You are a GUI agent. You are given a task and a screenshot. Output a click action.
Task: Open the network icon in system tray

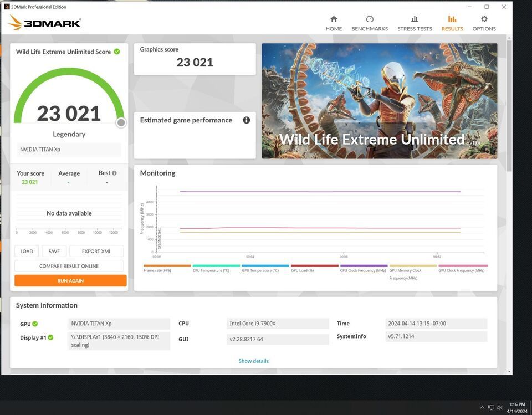(491, 408)
